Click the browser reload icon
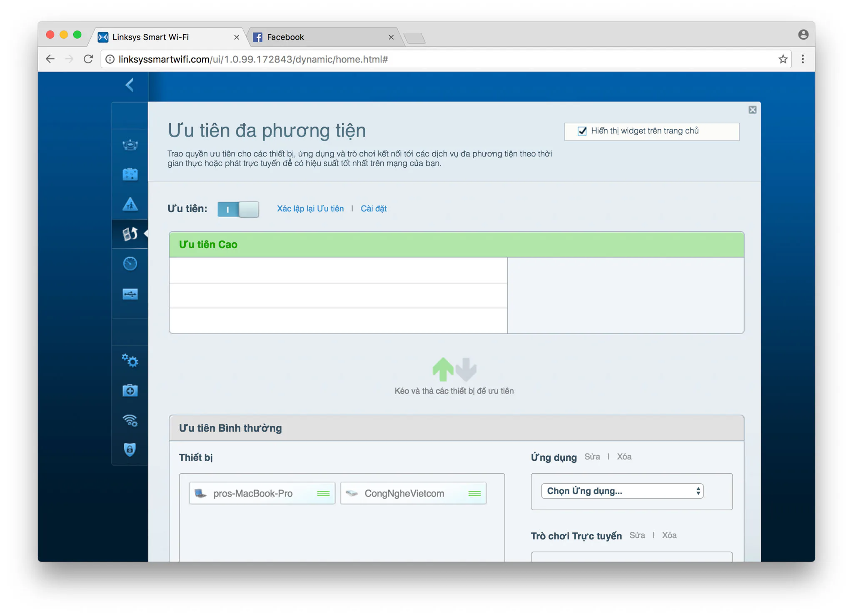This screenshot has width=853, height=616. 88,59
